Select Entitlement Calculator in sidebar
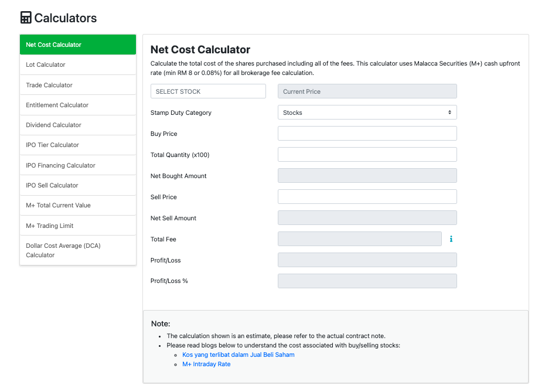This screenshot has width=545, height=392. (78, 105)
